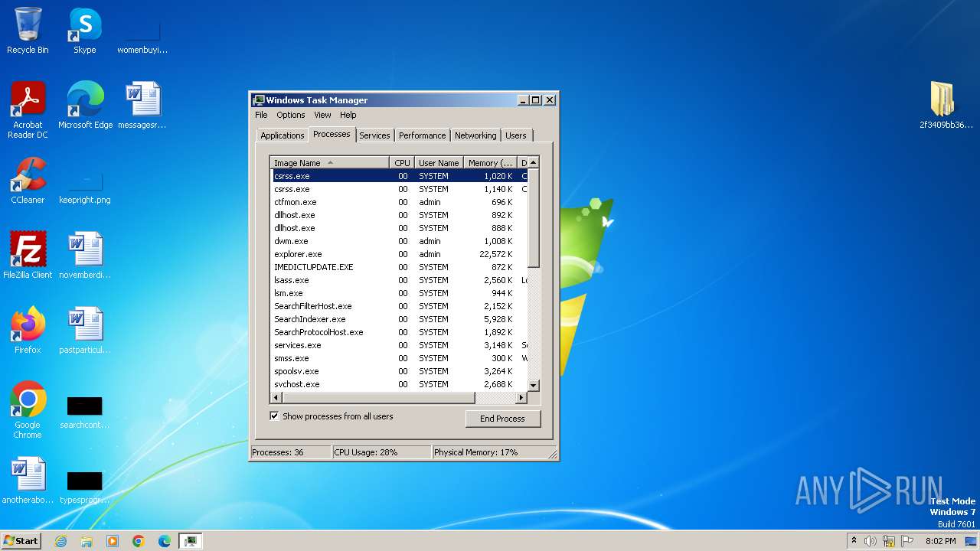Select the lsm.exe process row

399,293
